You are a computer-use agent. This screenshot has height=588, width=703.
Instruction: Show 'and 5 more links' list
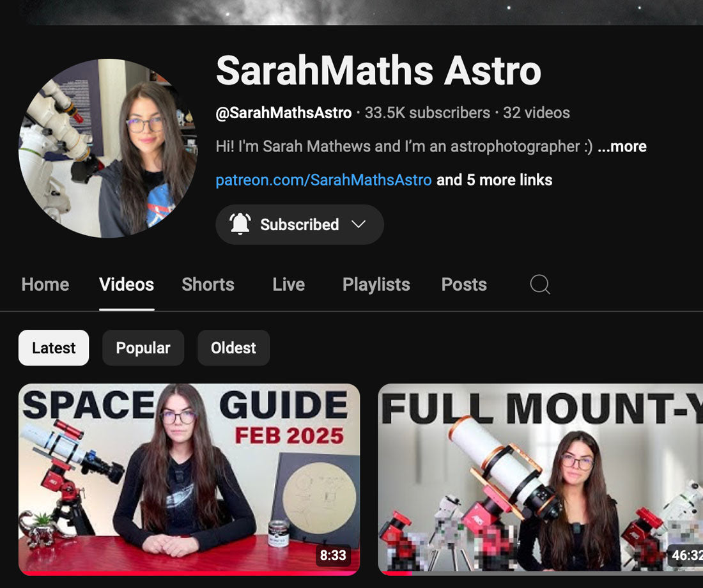pos(494,180)
